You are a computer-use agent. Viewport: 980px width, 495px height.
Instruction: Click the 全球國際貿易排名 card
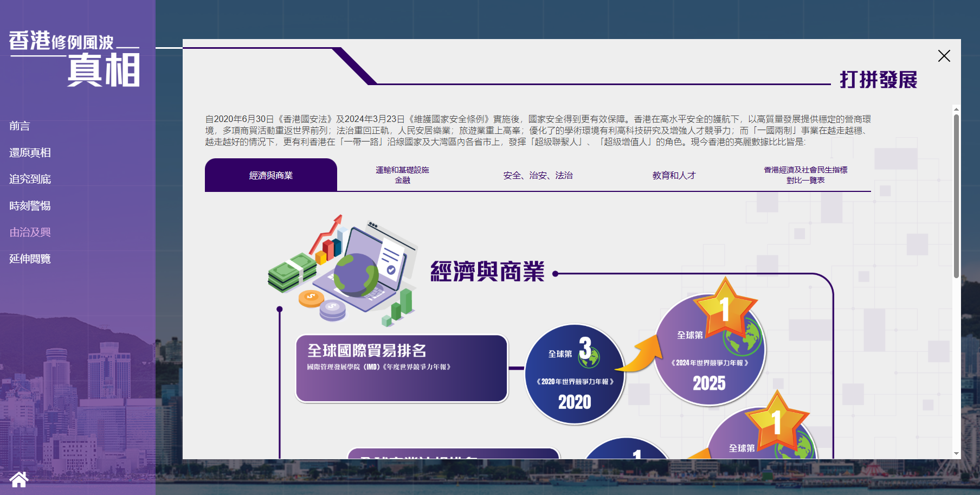[401, 368]
